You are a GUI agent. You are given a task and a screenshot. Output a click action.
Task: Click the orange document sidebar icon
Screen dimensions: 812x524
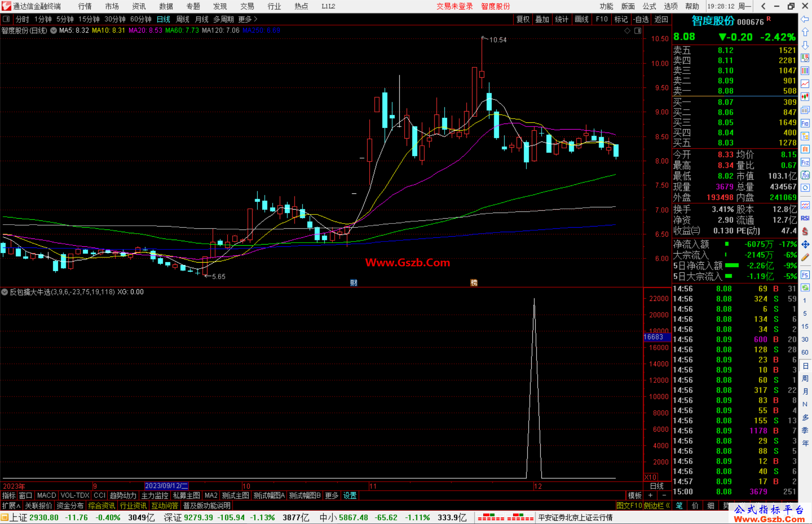click(x=805, y=149)
